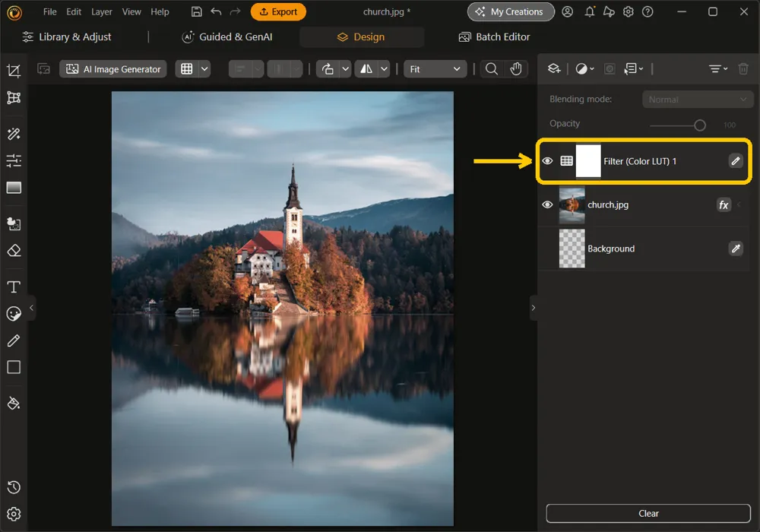Image resolution: width=760 pixels, height=532 pixels.
Task: Select the Background layer thumbnail
Action: (572, 249)
